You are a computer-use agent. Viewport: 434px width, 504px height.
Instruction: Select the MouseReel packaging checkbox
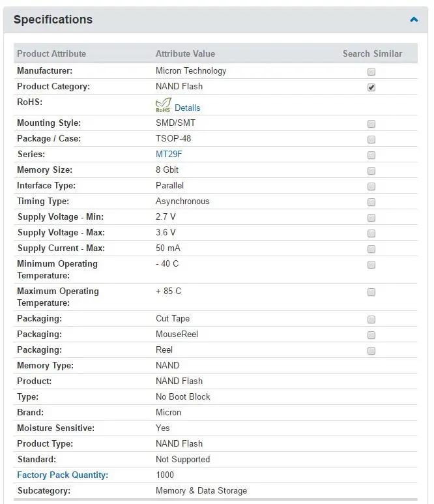tap(371, 335)
